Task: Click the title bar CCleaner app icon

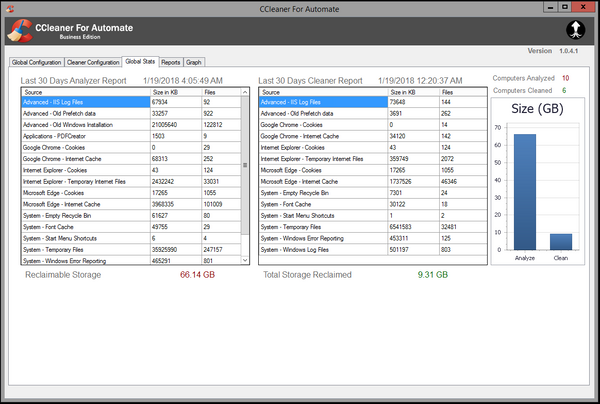Action: pyautogui.click(x=10, y=8)
